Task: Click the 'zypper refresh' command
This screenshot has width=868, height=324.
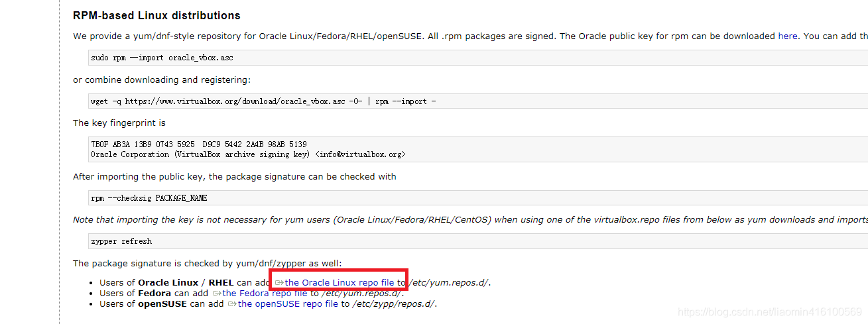Action: pos(121,241)
